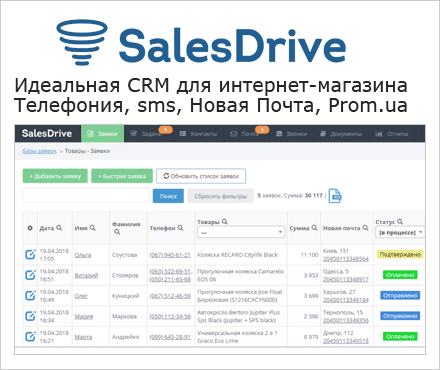
Task: Open Базы заявок breadcrumb link
Action: 39,151
